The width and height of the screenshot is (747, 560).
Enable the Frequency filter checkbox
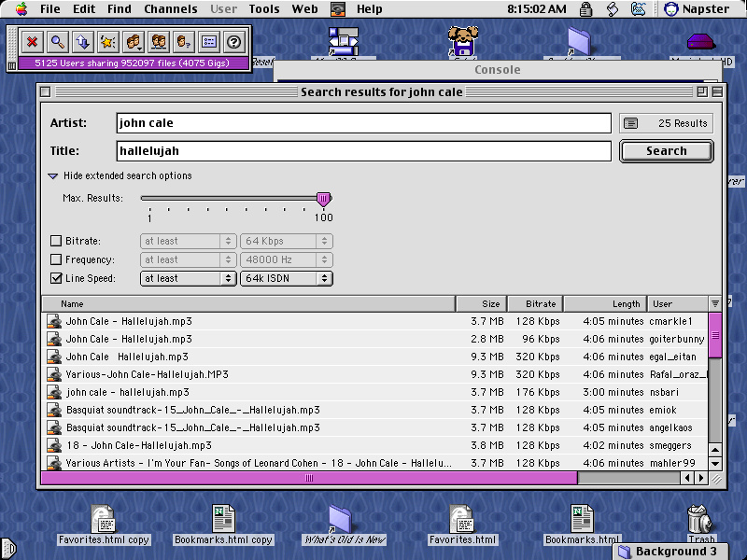(56, 259)
